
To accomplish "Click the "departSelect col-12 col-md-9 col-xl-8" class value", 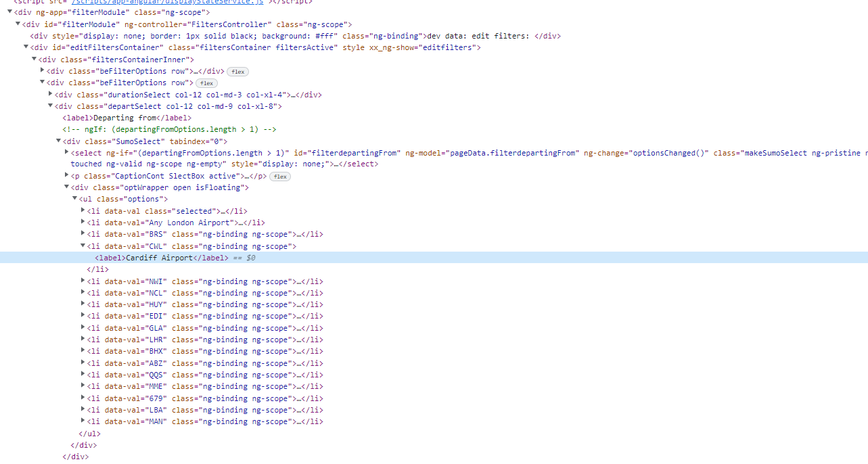I will pos(189,106).
